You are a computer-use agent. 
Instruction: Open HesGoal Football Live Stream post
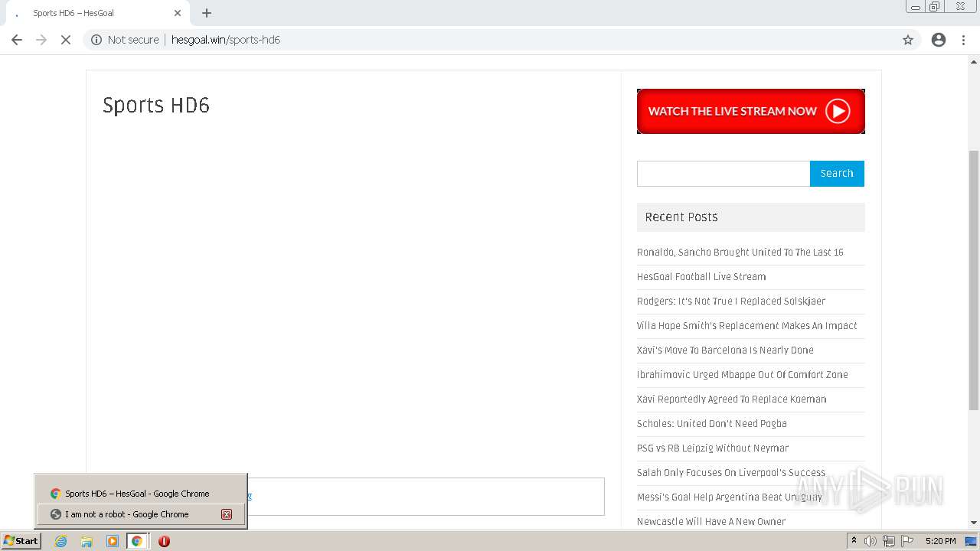point(701,276)
